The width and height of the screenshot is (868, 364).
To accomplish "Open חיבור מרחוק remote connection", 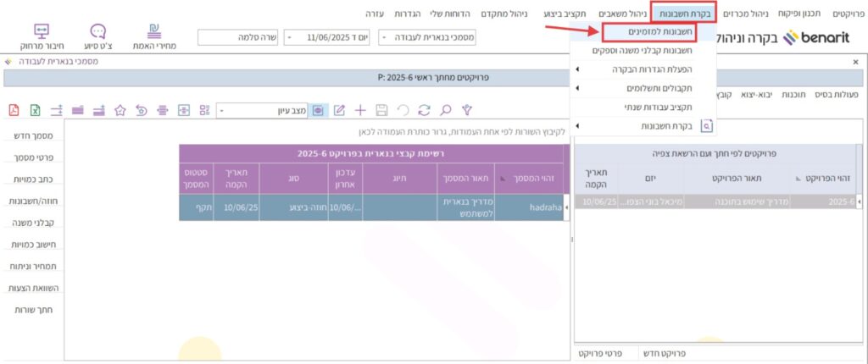I will tap(41, 36).
